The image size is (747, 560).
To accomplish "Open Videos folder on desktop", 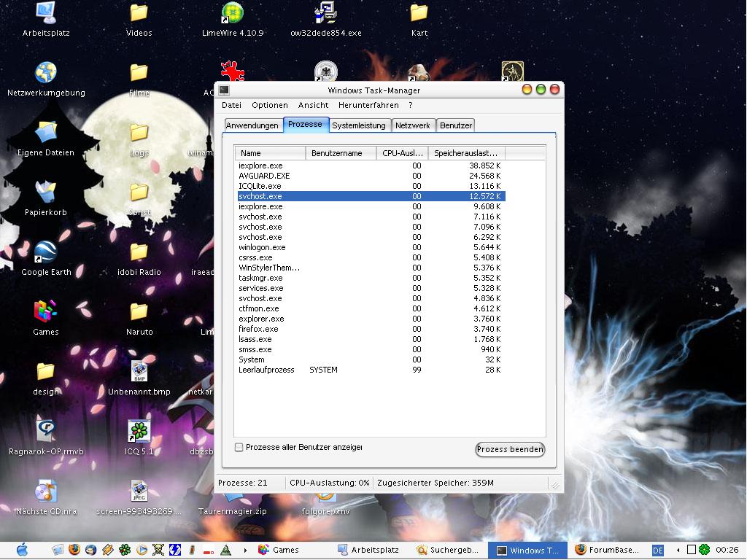I will pos(139,20).
